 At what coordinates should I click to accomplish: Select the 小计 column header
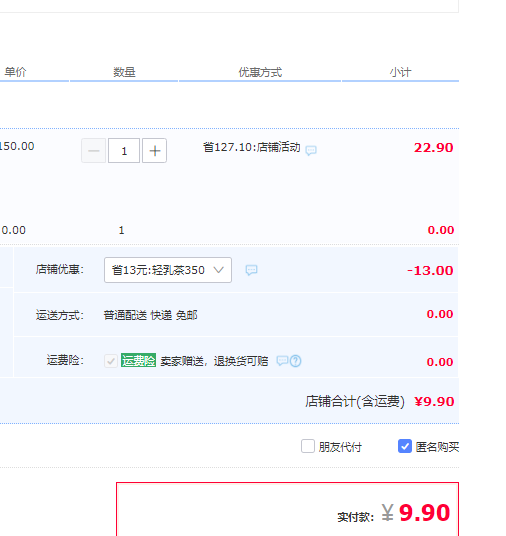(400, 72)
